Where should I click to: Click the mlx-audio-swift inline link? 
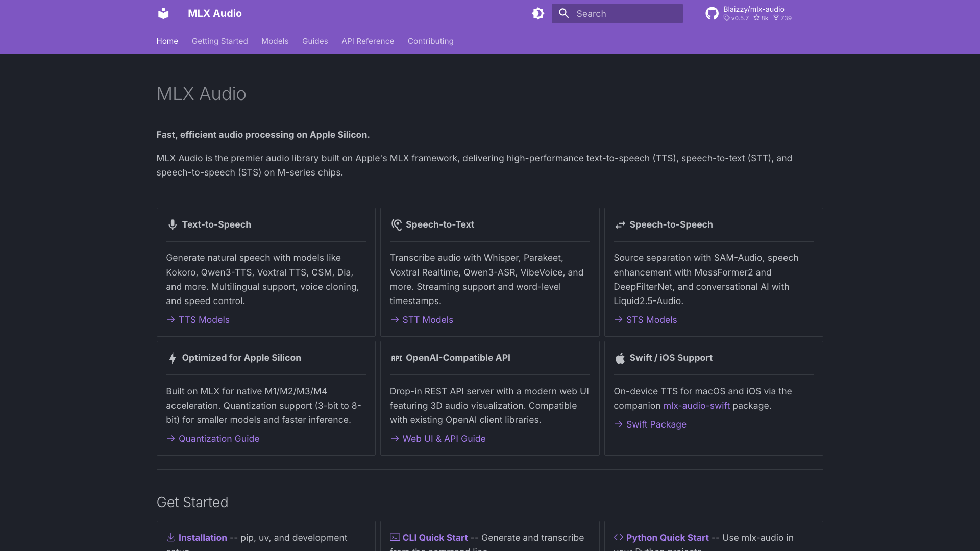[696, 406]
